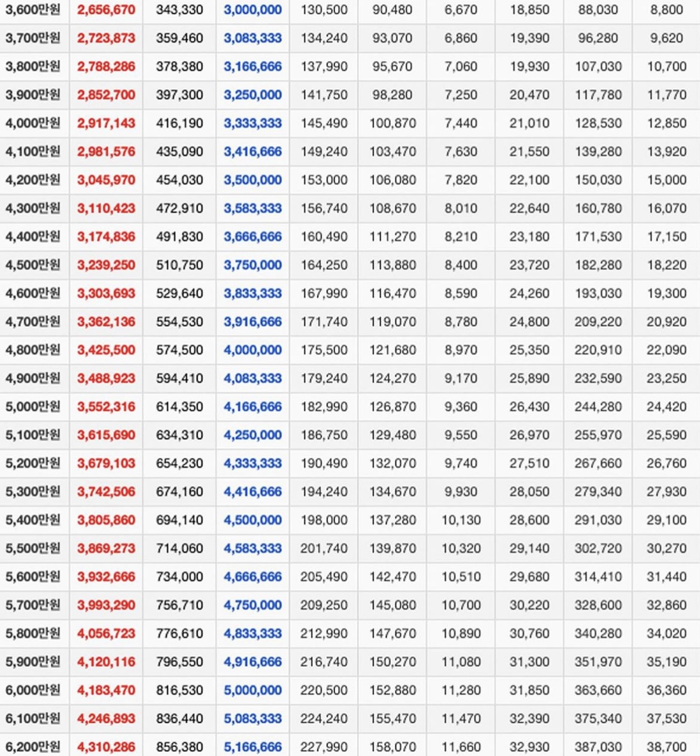700x756 pixels.
Task: Click deduction total 554,530
Action: point(179,321)
